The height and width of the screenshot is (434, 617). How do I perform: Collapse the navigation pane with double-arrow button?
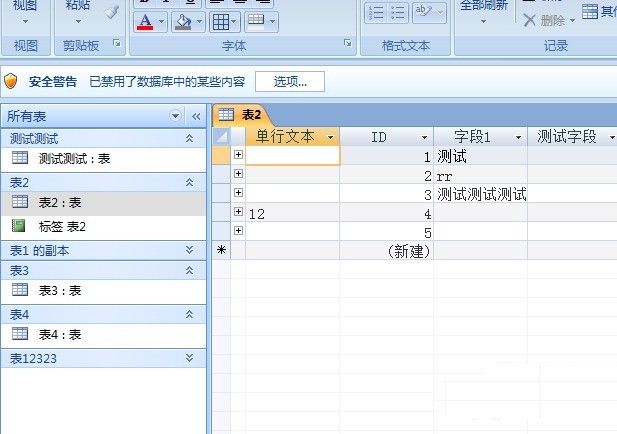tap(196, 116)
